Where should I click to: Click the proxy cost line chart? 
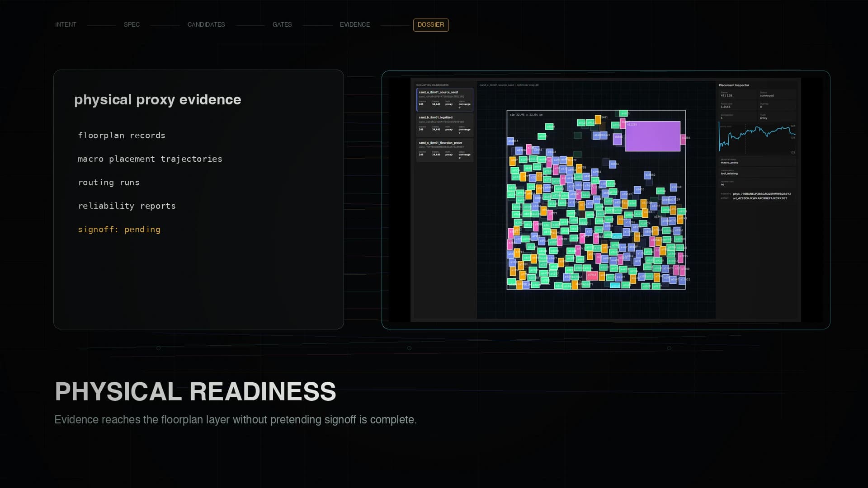coord(757,139)
